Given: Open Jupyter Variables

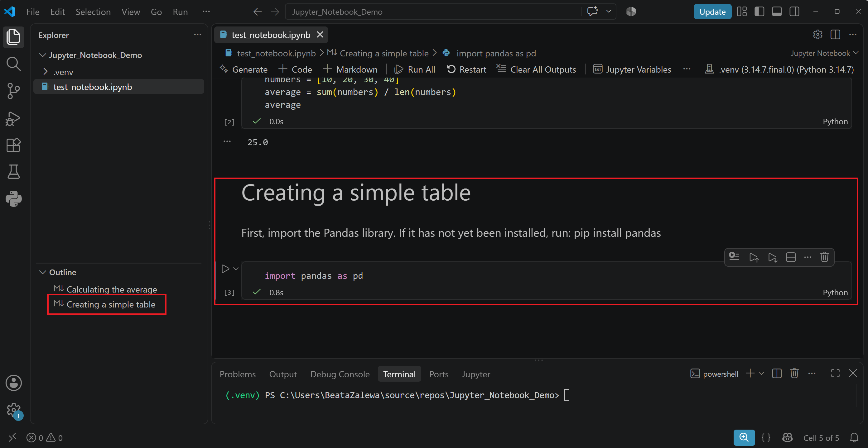Looking at the screenshot, I should pos(632,69).
